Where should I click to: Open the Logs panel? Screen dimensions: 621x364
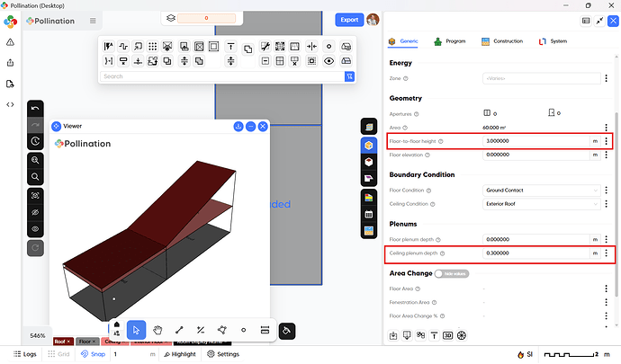[25, 354]
